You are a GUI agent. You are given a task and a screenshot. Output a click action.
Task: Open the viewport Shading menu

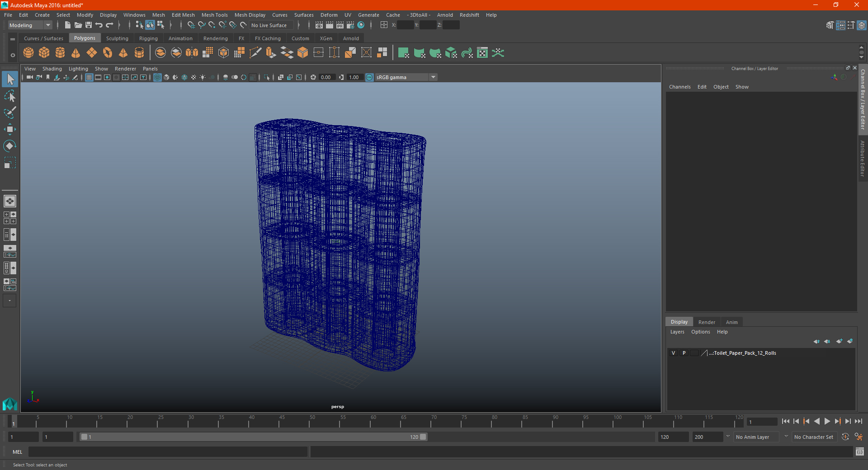point(52,69)
